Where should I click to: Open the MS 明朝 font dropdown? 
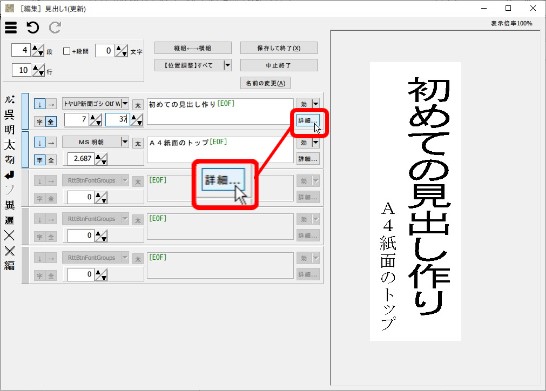pos(125,142)
